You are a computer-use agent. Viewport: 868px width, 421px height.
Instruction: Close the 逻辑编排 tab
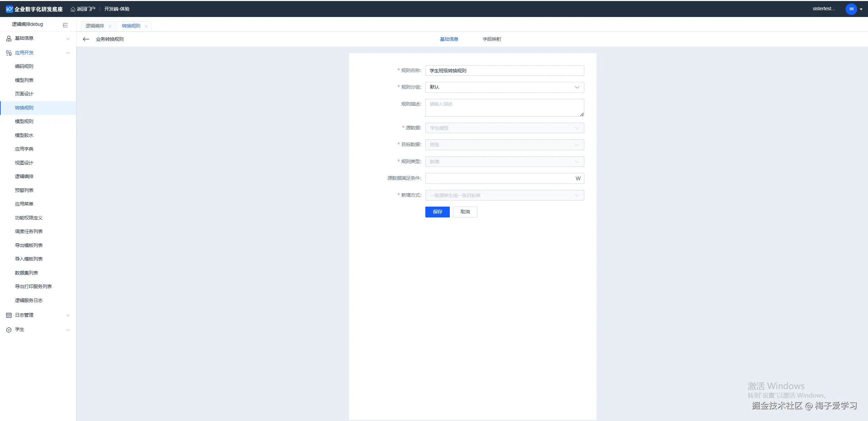(110, 27)
